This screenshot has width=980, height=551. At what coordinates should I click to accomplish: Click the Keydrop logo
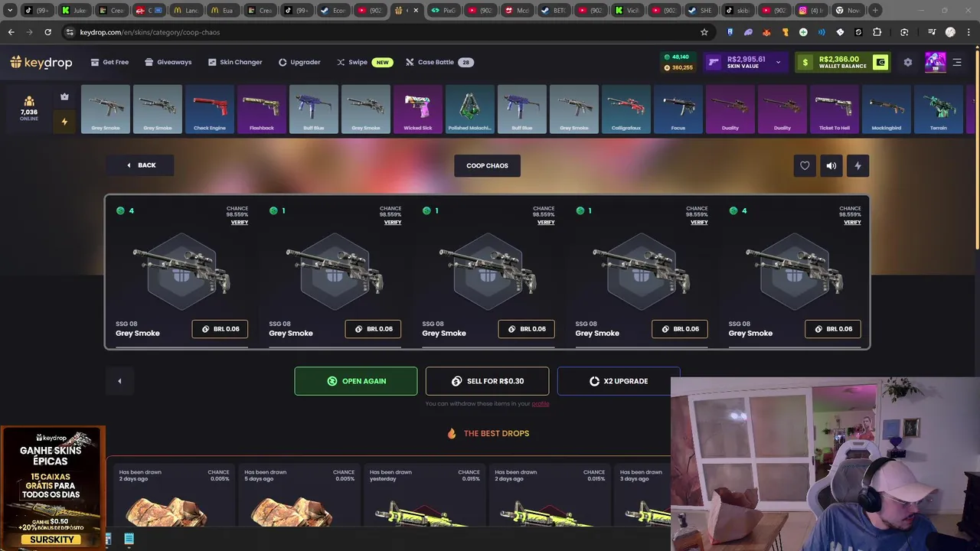(41, 62)
